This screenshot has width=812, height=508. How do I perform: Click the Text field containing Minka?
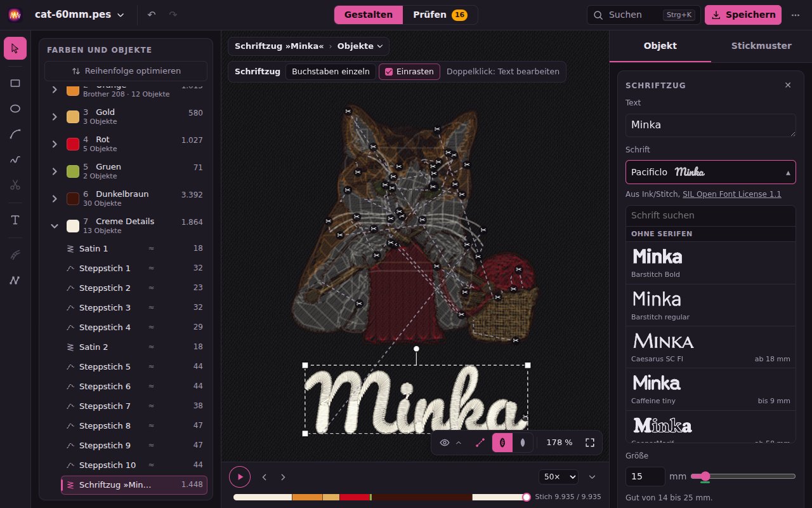pos(710,125)
